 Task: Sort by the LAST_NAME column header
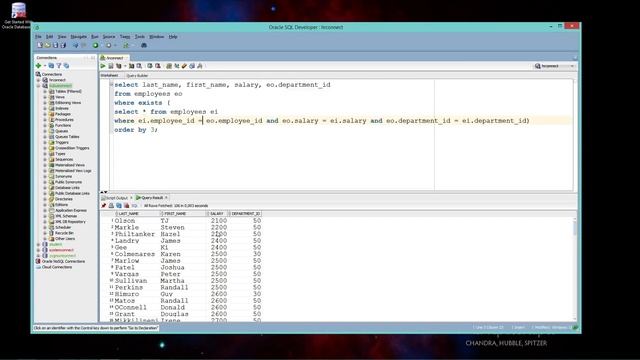(x=138, y=214)
